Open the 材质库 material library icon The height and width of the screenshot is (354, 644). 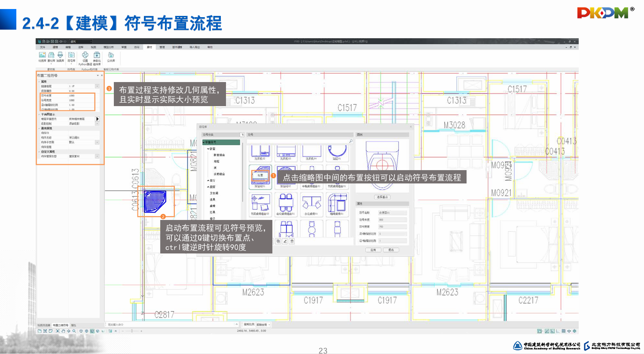42,55
